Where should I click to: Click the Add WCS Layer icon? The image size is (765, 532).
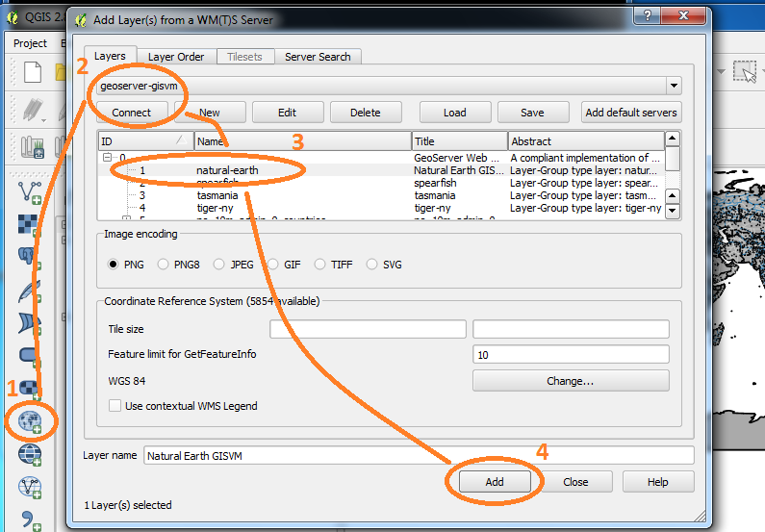pyautogui.click(x=30, y=454)
